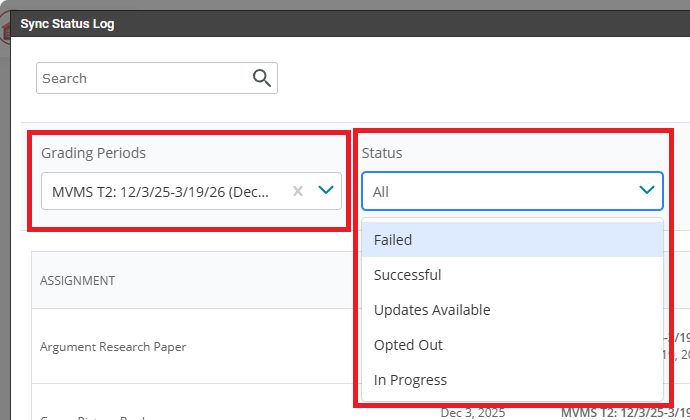The image size is (690, 420).
Task: Choose the Successful status option
Action: coord(407,275)
